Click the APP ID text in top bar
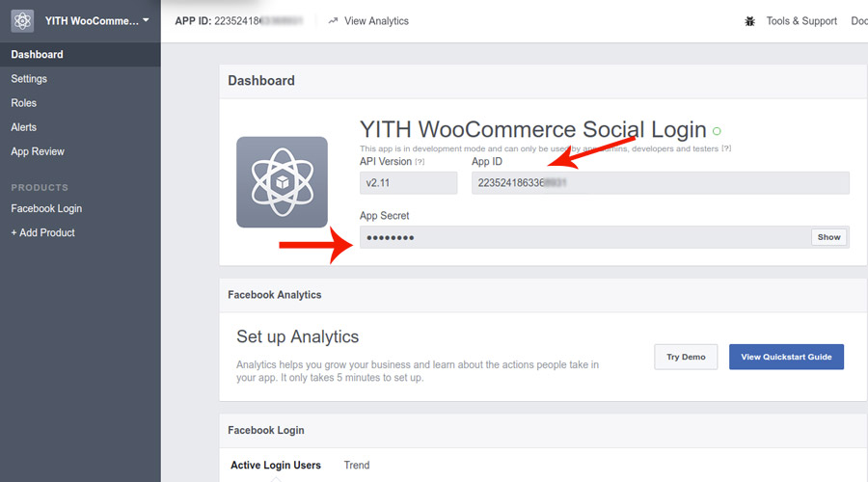 pos(239,21)
